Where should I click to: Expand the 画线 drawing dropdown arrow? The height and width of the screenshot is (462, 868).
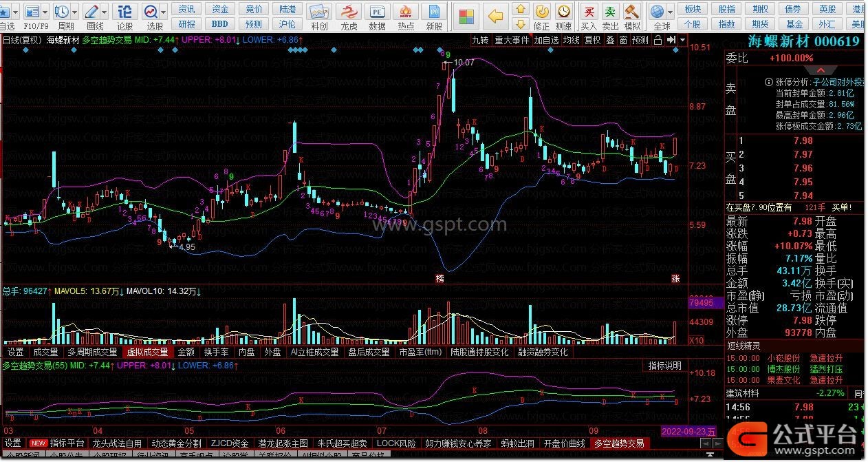[x=105, y=12]
